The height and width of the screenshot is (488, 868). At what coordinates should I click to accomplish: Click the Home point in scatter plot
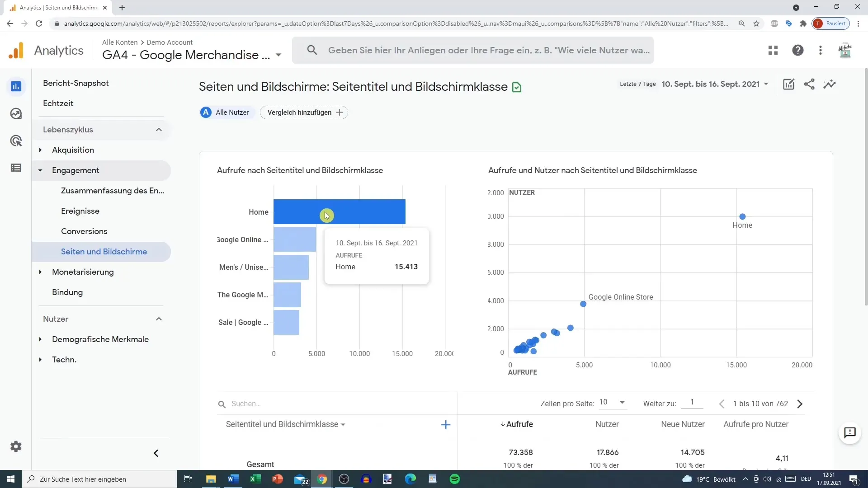(742, 216)
